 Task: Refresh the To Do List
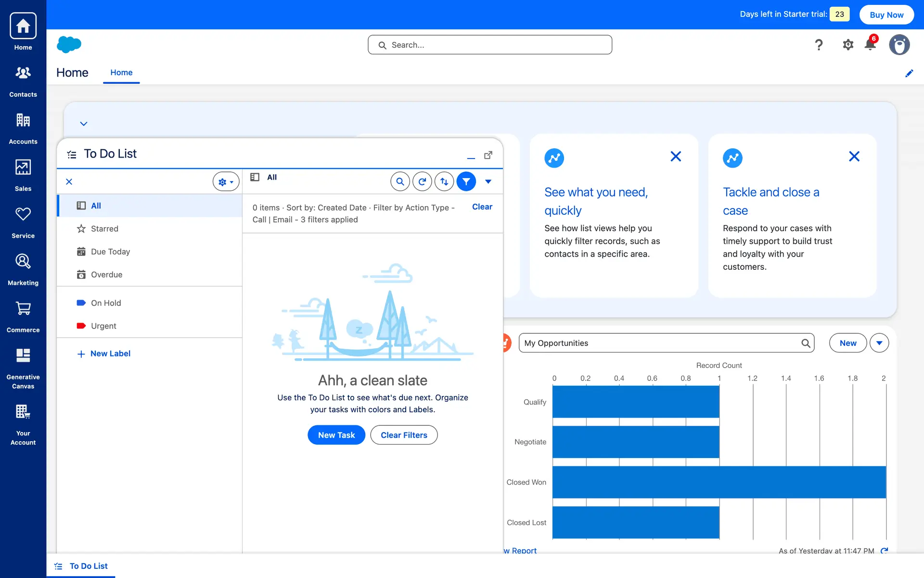[x=422, y=182]
